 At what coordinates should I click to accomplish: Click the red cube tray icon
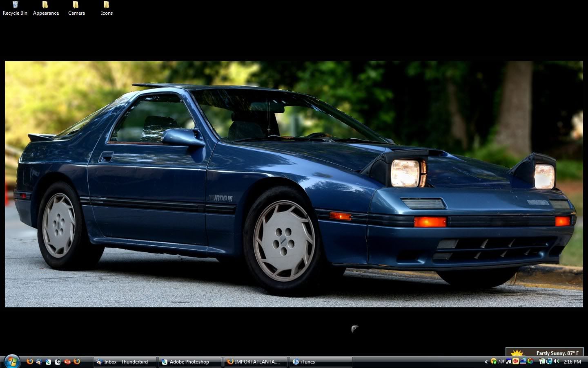516,361
